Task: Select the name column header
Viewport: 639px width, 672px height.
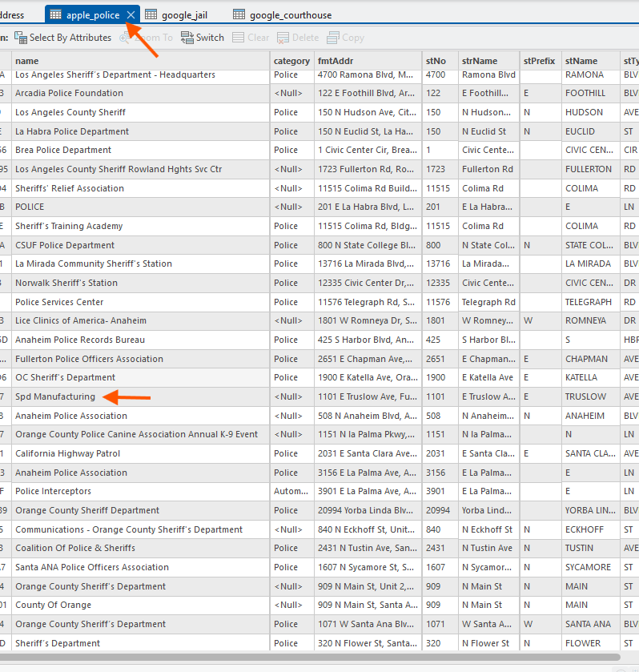Action: coord(140,61)
